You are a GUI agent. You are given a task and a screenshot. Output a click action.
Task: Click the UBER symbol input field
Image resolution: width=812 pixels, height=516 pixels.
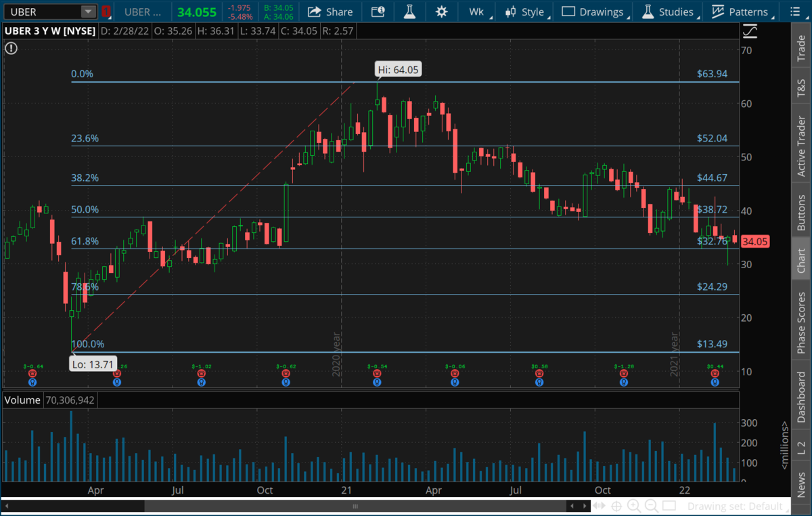(x=43, y=12)
